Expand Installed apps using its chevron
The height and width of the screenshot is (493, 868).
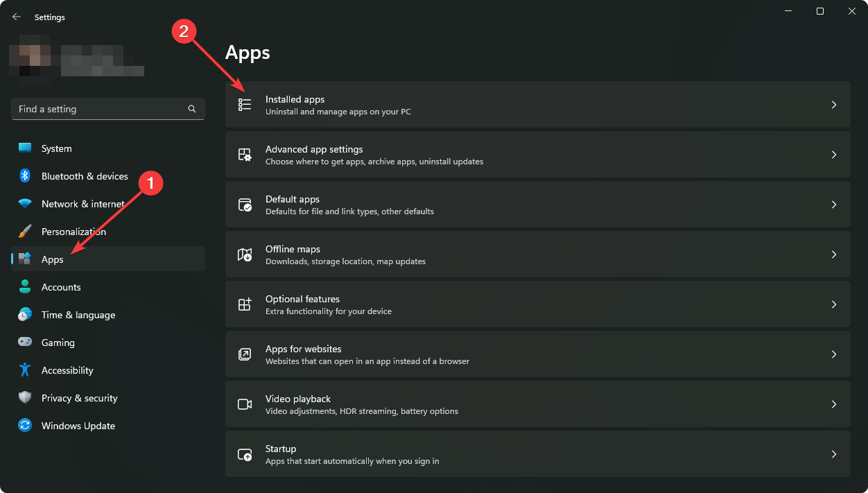click(834, 105)
